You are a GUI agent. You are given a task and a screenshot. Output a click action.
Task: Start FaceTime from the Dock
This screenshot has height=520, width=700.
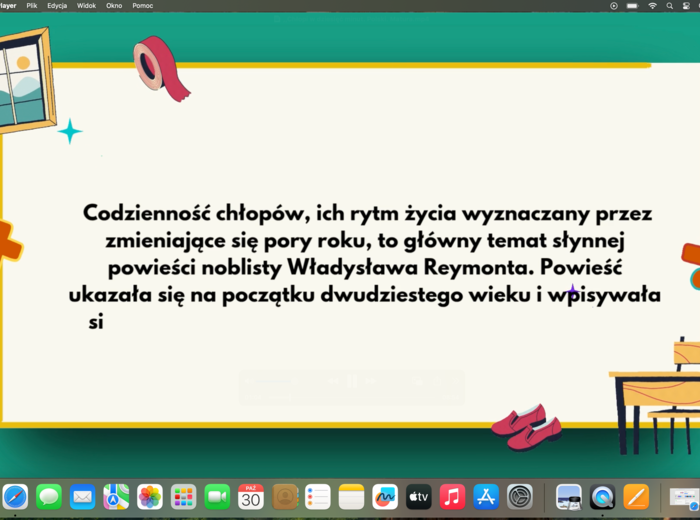tap(217, 496)
